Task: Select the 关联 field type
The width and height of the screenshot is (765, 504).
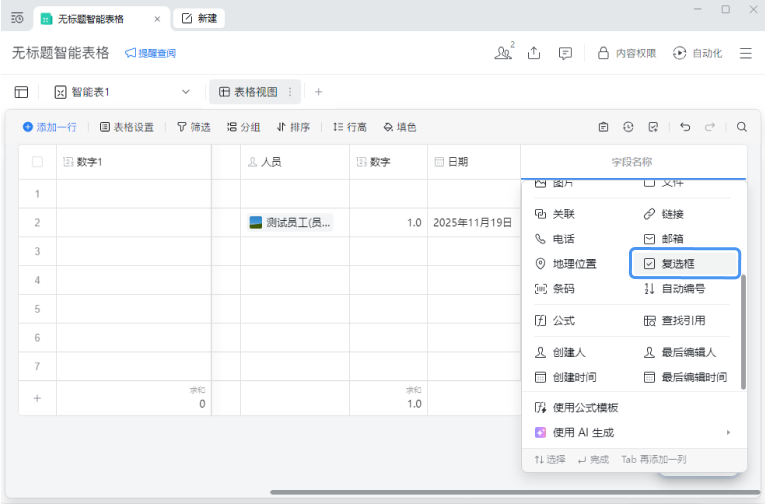Action: pos(555,214)
